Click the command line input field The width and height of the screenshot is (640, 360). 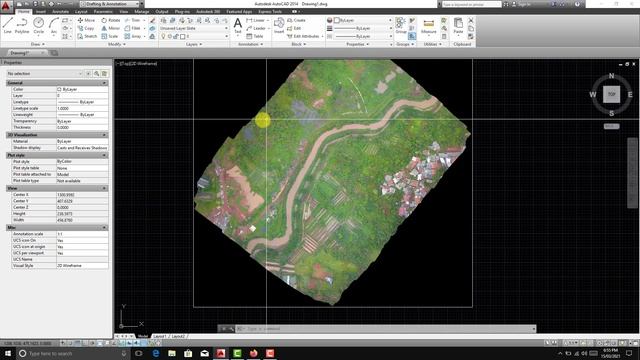[x=385, y=329]
